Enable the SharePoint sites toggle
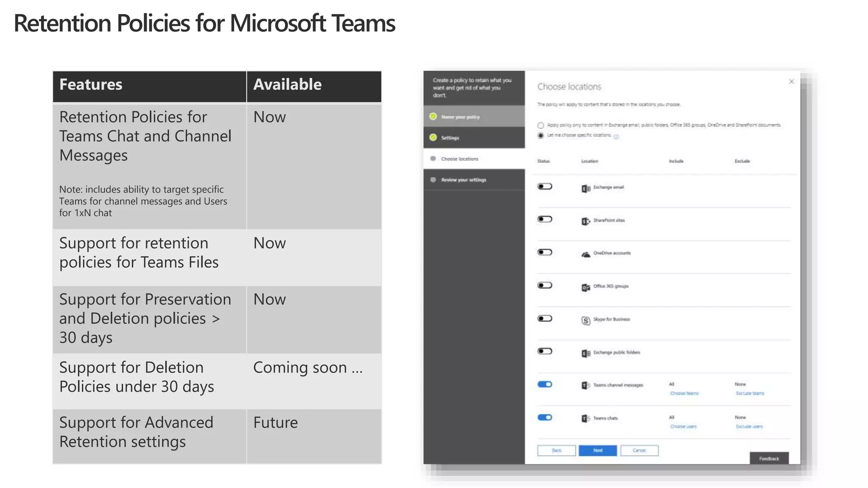Image resolution: width=868 pixels, height=488 pixels. tap(545, 219)
